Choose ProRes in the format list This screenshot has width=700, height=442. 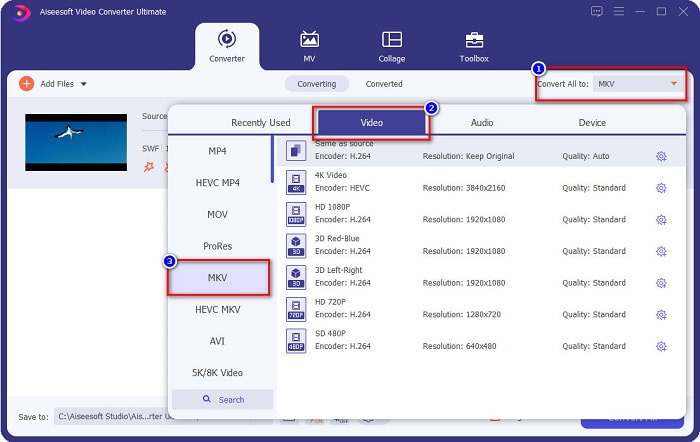coord(217,246)
